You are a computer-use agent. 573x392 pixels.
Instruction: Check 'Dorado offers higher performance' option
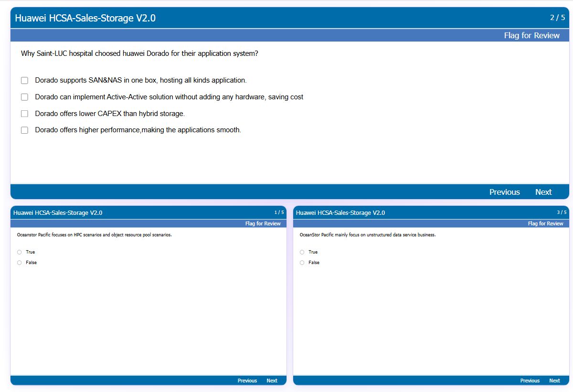pyautogui.click(x=25, y=130)
